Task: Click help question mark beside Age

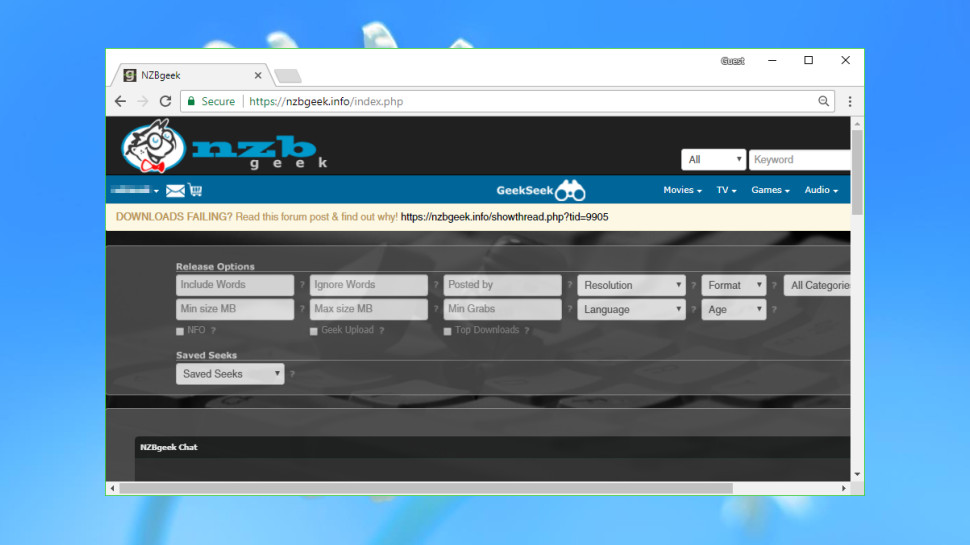Action: coord(774,309)
